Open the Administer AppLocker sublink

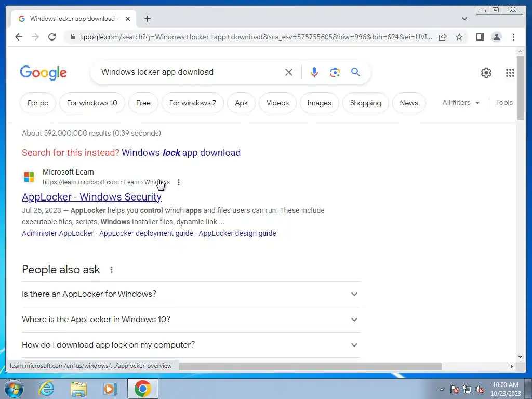[58, 233]
